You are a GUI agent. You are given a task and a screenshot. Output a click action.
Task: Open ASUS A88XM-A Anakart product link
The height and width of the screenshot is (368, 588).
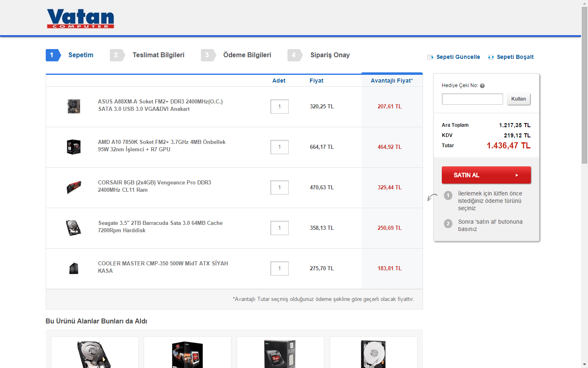click(160, 105)
